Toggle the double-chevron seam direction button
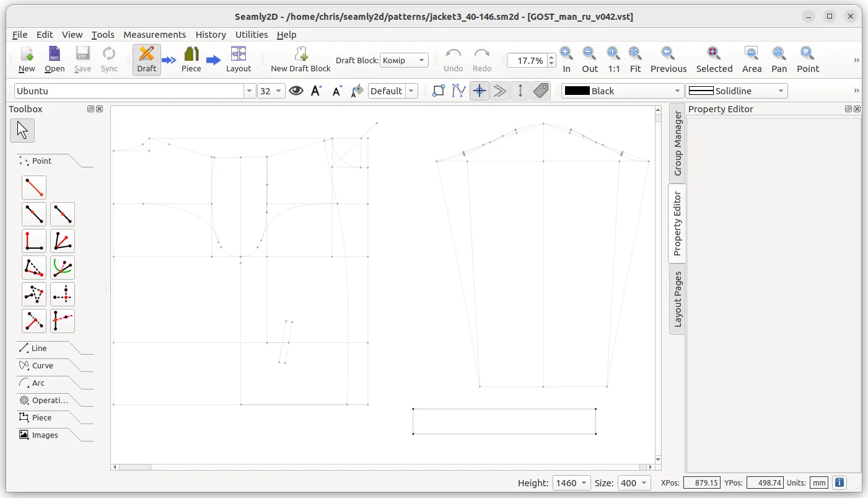Screen dimensions: 868x498 [x=499, y=91]
